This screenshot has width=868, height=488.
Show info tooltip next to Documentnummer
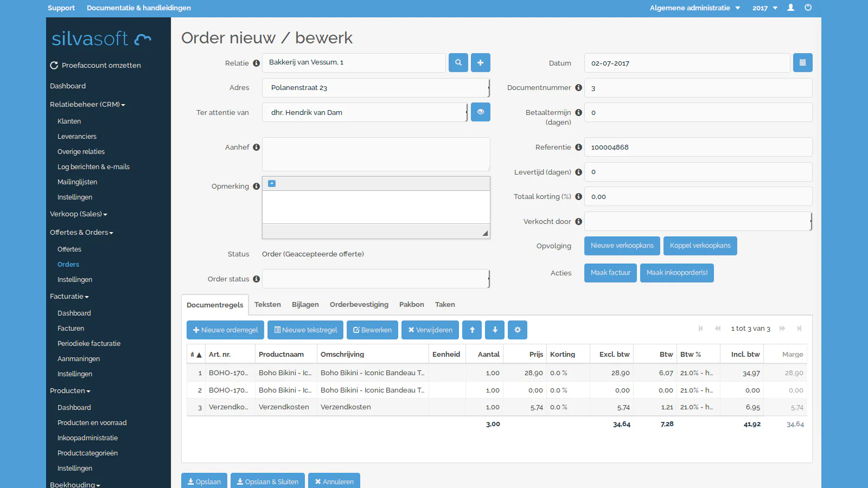tap(579, 88)
